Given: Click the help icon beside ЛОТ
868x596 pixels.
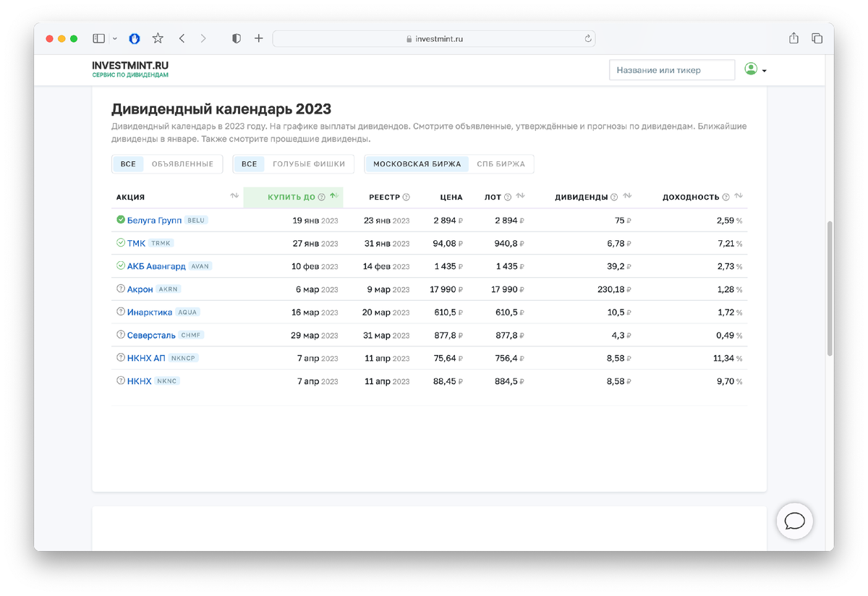Looking at the screenshot, I should click(x=508, y=197).
